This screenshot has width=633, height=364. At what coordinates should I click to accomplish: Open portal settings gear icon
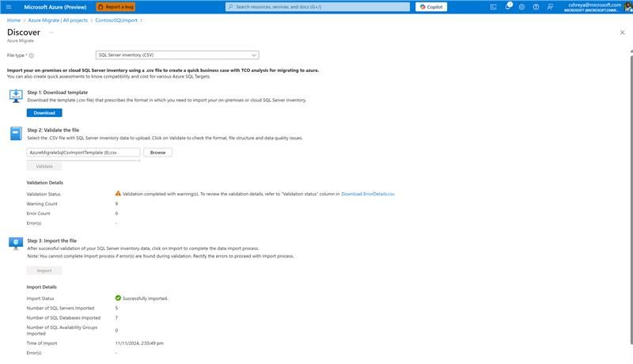(x=522, y=7)
